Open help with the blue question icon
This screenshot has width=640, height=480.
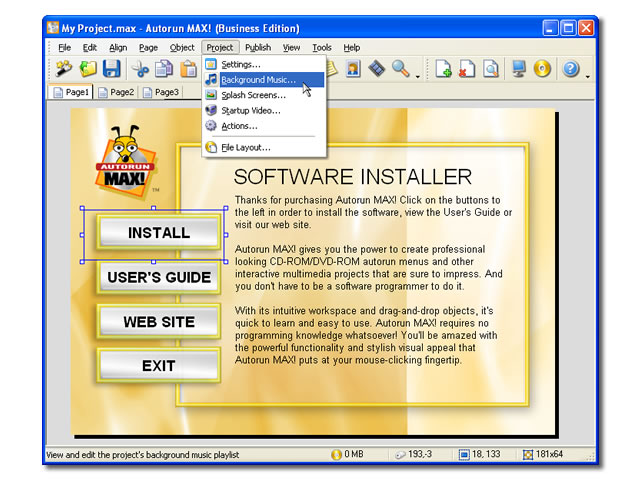[571, 69]
